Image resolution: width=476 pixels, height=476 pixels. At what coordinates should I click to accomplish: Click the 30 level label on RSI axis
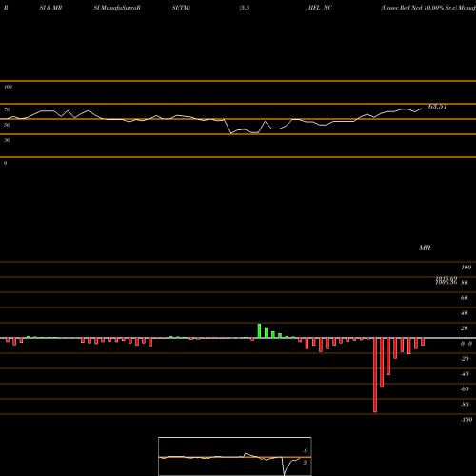click(7, 140)
